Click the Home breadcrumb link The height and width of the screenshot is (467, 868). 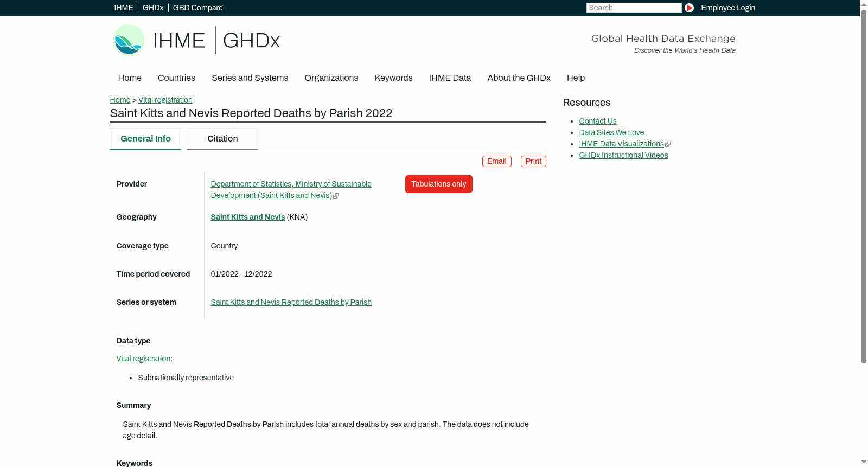pyautogui.click(x=120, y=100)
